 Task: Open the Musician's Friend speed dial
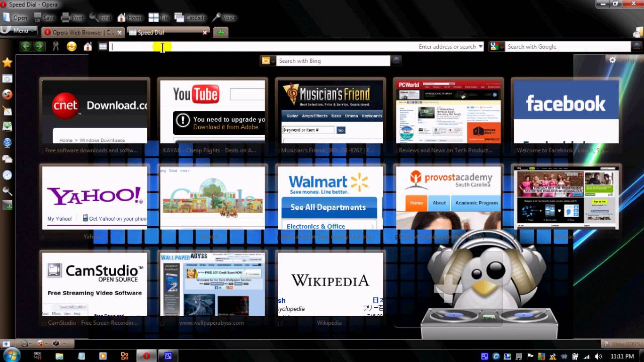(x=330, y=112)
